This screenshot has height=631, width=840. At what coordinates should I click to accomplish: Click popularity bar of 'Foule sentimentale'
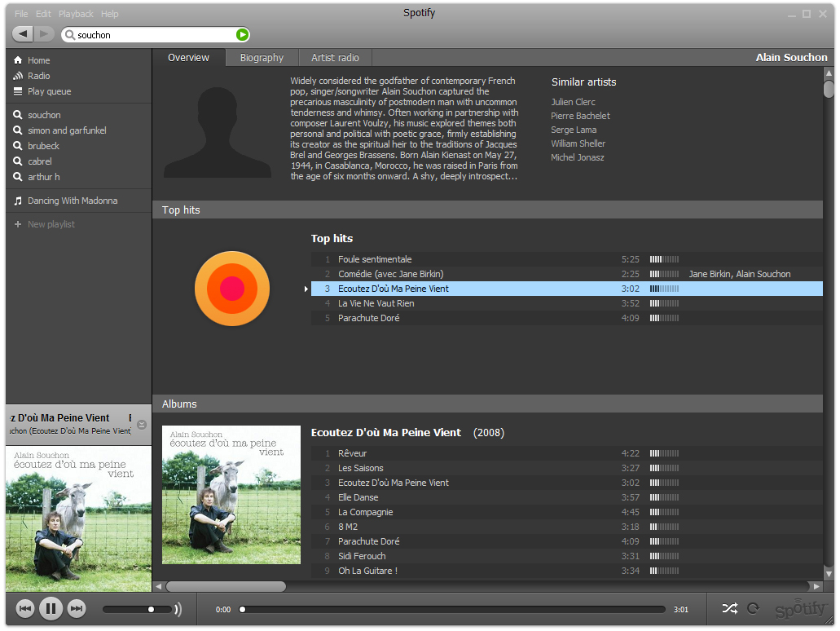(664, 259)
